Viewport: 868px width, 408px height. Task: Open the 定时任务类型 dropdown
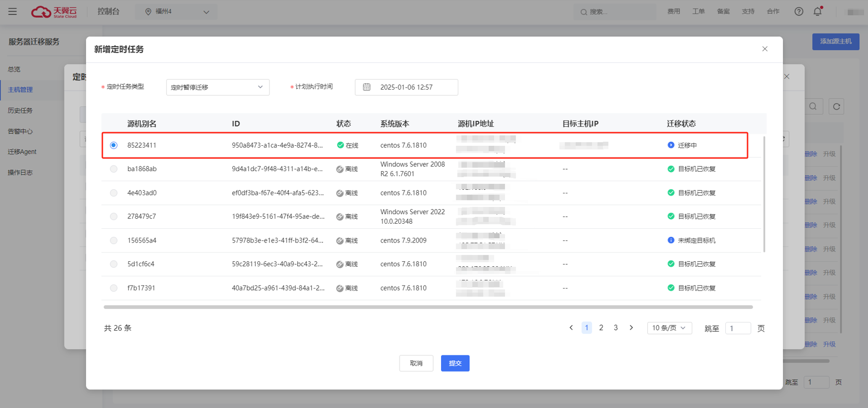(x=218, y=87)
